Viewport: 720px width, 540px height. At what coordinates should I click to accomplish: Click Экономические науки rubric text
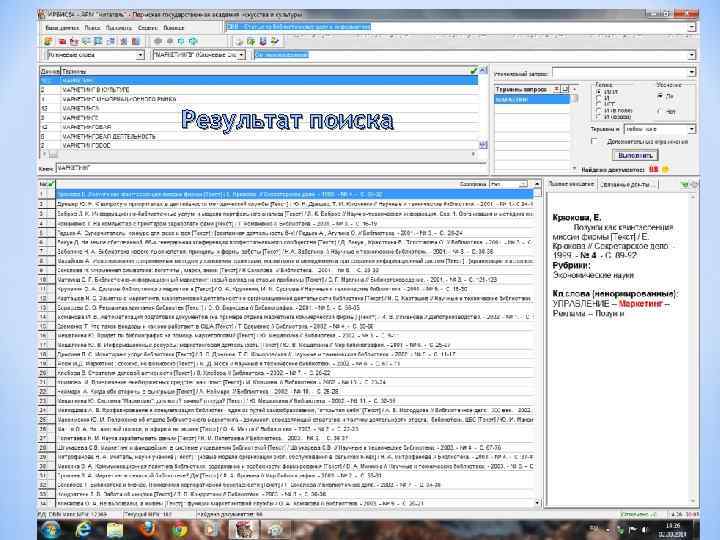(x=593, y=275)
